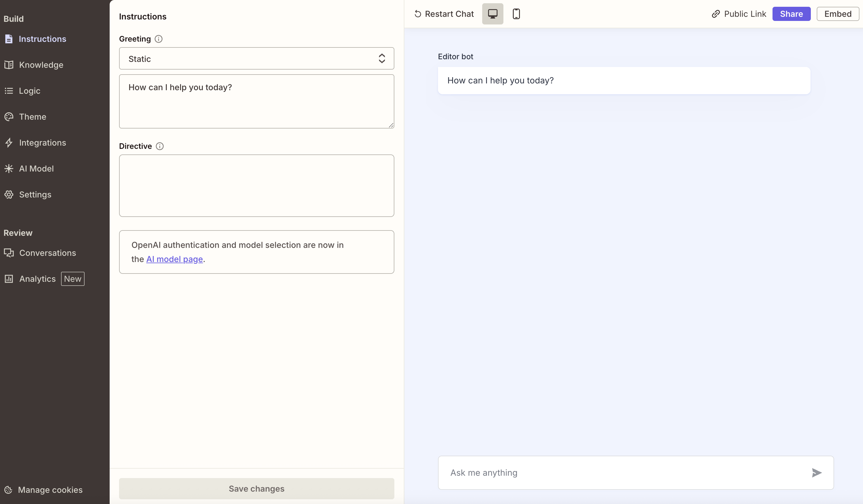Click the Restart Chat icon

pyautogui.click(x=417, y=14)
